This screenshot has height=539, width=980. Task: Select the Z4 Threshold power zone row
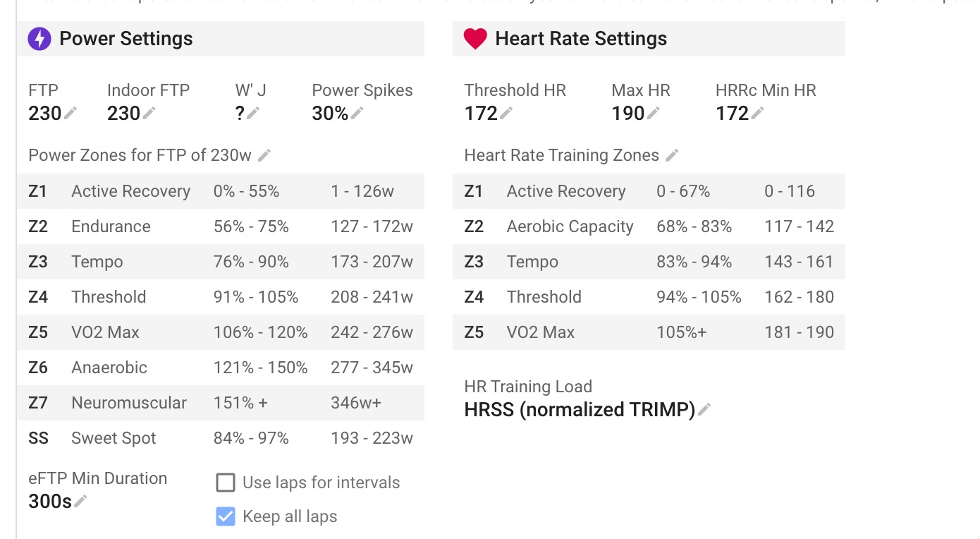(x=220, y=297)
